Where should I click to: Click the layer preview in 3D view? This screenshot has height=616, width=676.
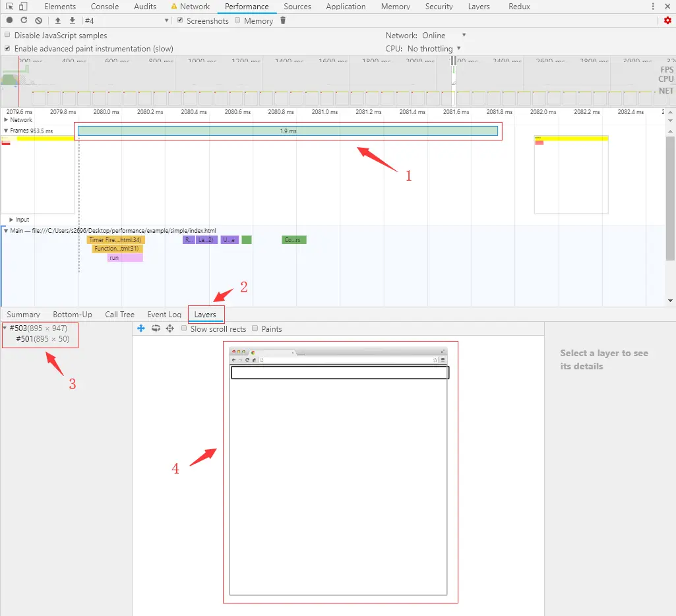pos(338,471)
